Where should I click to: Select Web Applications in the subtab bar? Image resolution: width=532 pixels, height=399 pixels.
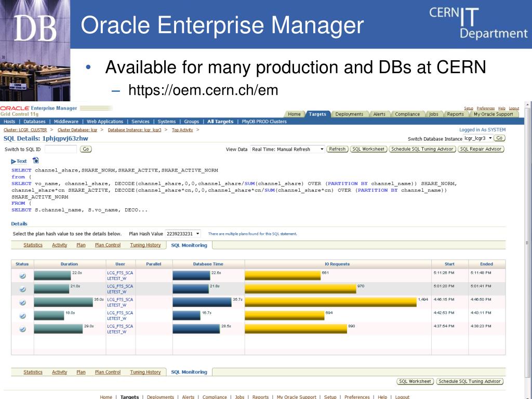105,122
